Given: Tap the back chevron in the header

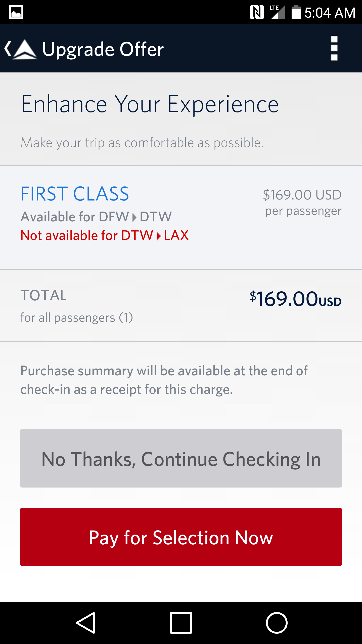Looking at the screenshot, I should [x=8, y=49].
